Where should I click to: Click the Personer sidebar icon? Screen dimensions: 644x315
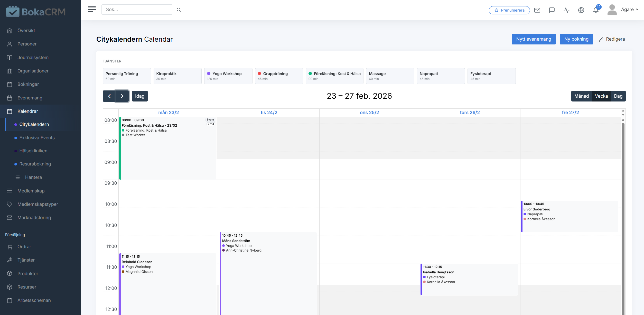pyautogui.click(x=10, y=44)
